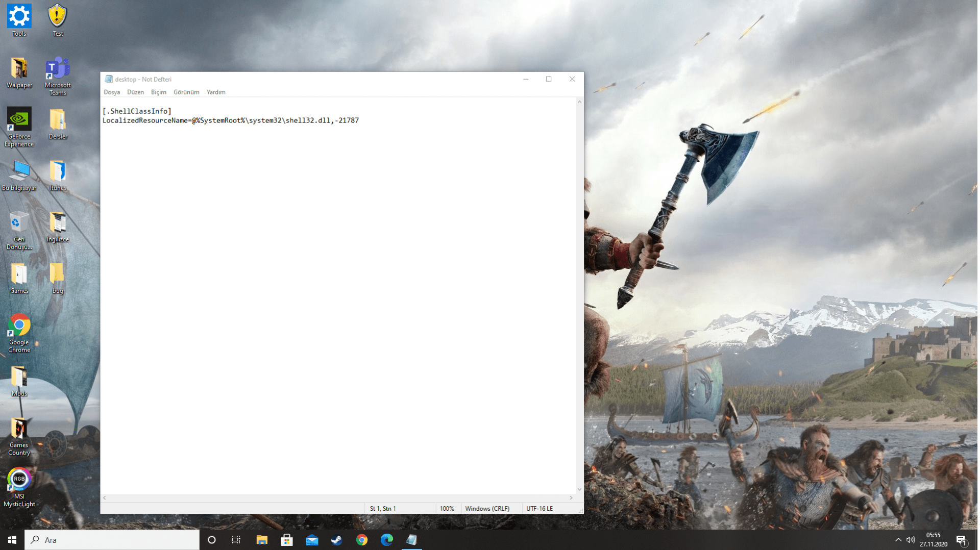Minimize the Notepad window
The width and height of the screenshot is (980, 550).
(x=526, y=79)
